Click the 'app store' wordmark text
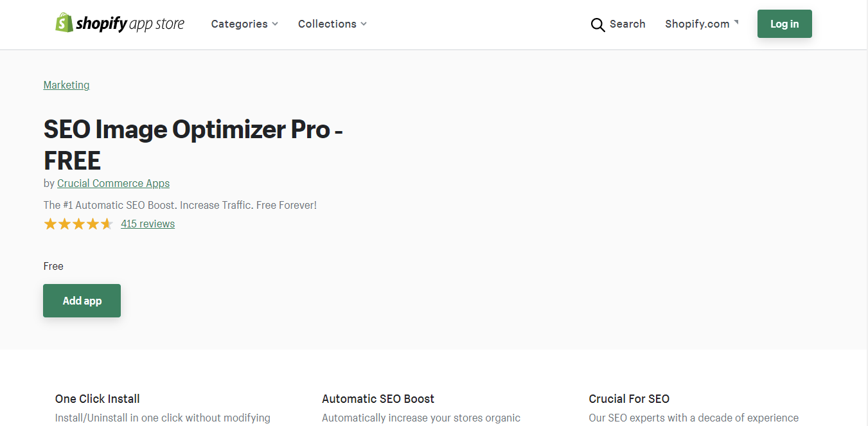The height and width of the screenshot is (426, 868). pos(156,24)
